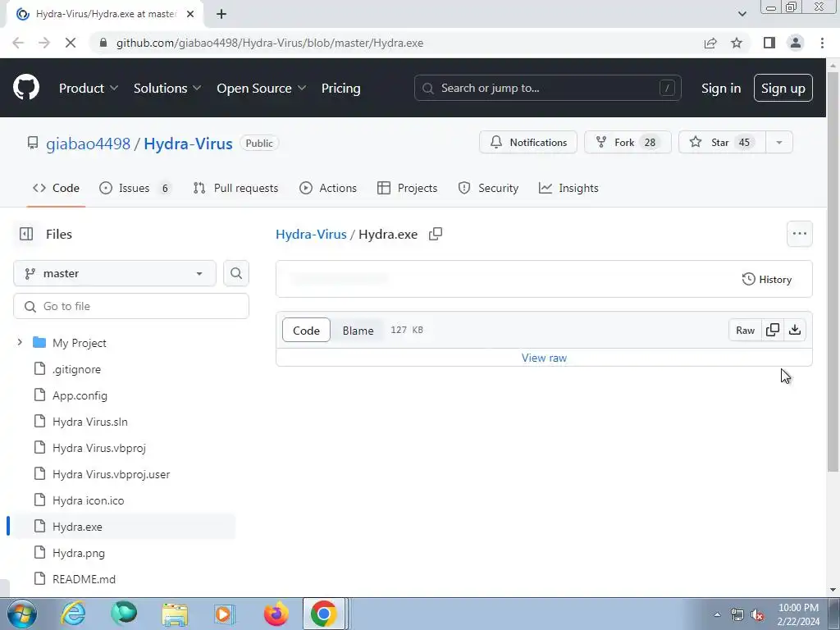
Task: Click the share page icon in address bar
Action: pos(710,43)
